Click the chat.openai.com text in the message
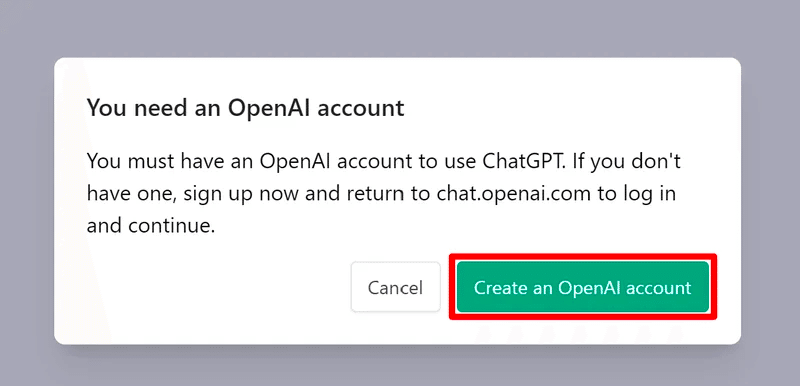This screenshot has height=386, width=800. pos(514,194)
